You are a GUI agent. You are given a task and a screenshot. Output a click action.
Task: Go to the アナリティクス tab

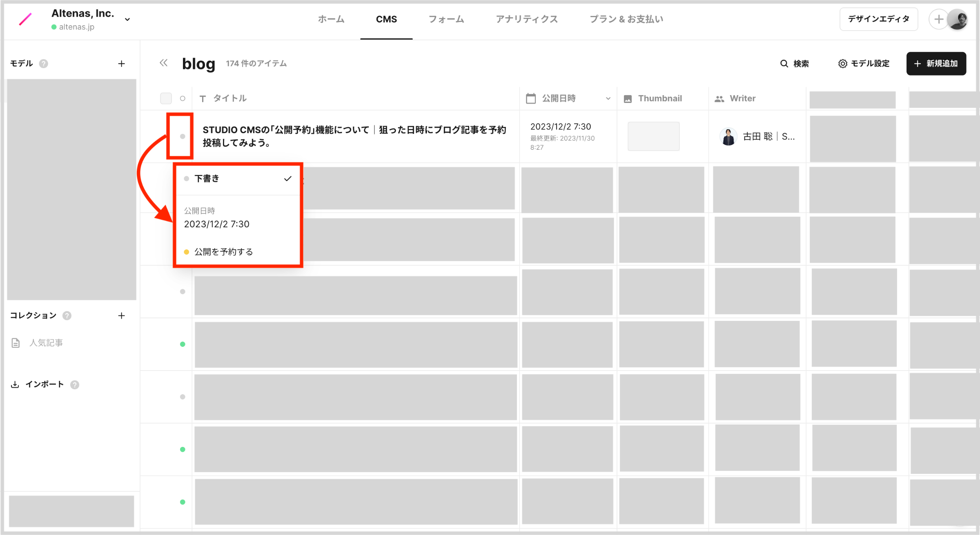tap(527, 19)
